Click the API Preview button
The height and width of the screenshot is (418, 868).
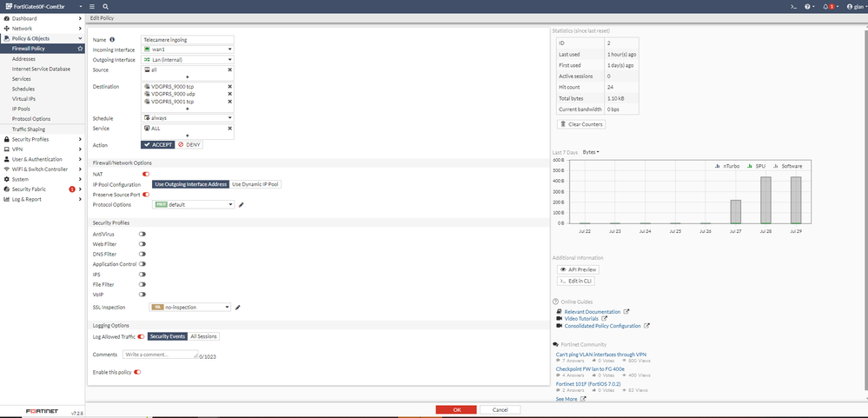[x=578, y=269]
